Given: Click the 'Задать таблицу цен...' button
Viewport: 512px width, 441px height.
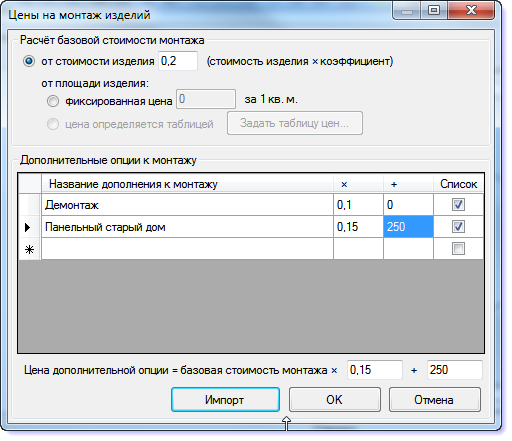Looking at the screenshot, I should click(295, 123).
